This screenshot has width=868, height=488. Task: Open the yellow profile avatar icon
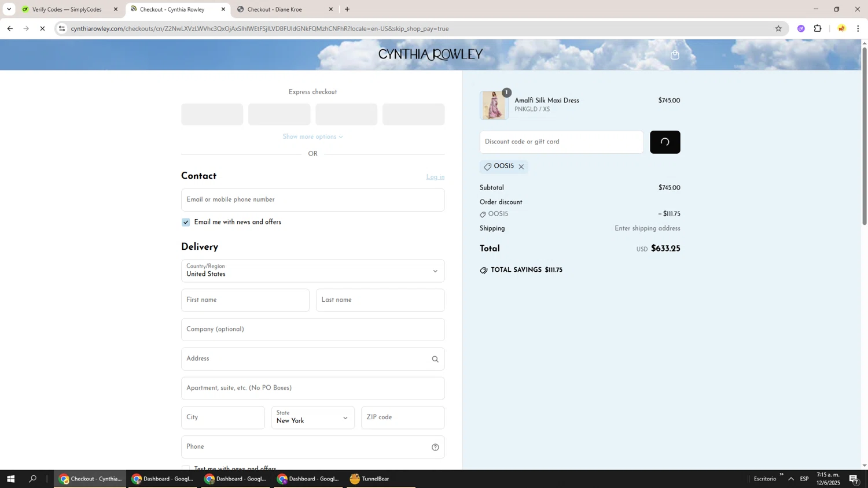pos(841,28)
